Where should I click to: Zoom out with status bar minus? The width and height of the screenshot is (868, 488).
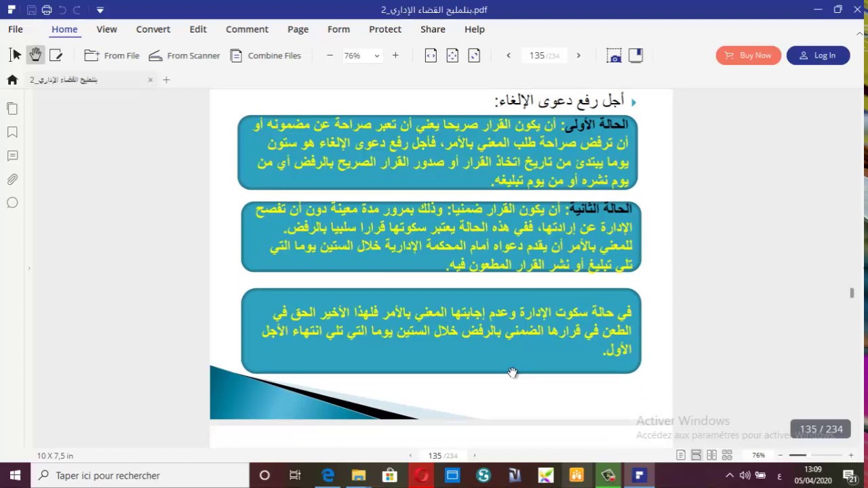pyautogui.click(x=781, y=455)
